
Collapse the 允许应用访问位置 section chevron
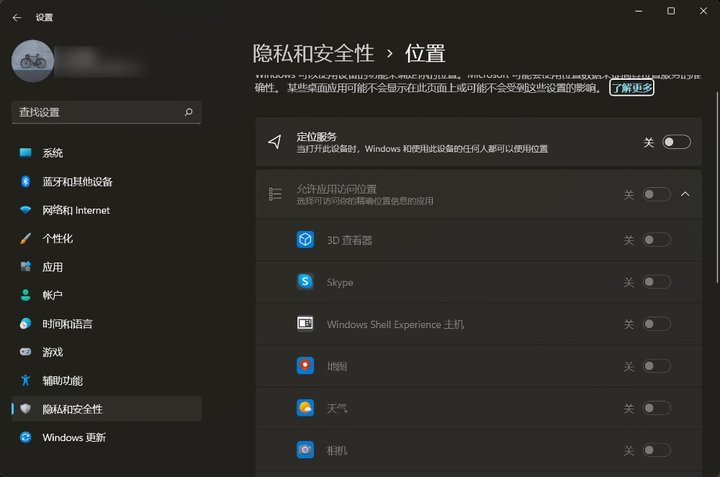(685, 194)
